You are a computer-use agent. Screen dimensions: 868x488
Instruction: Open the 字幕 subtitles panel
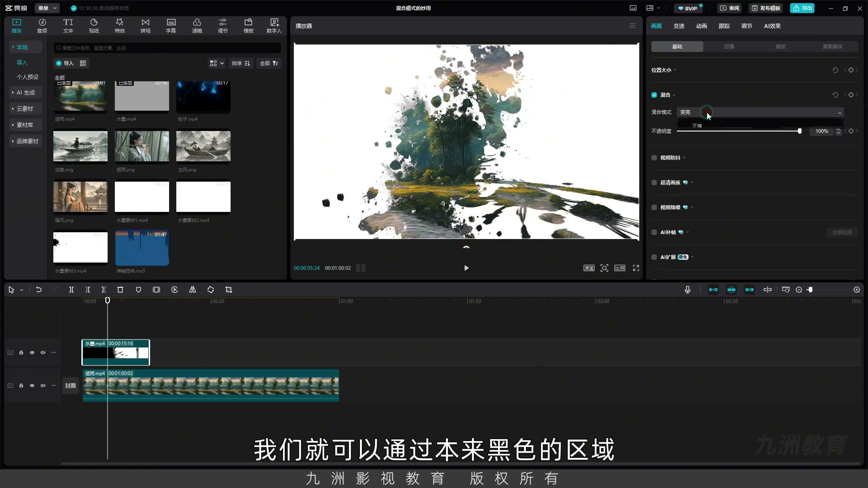pyautogui.click(x=171, y=26)
